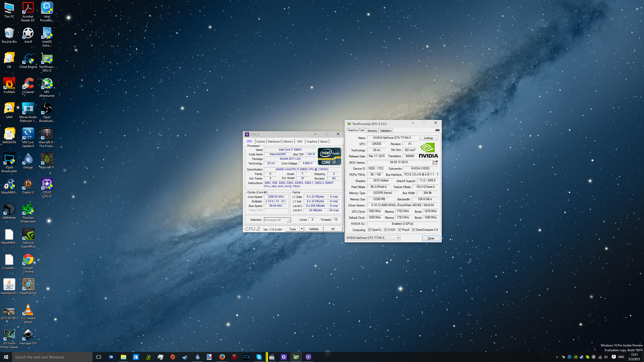
Task: Click the GPU-Z Name field GTX TITAN X
Action: click(x=392, y=138)
